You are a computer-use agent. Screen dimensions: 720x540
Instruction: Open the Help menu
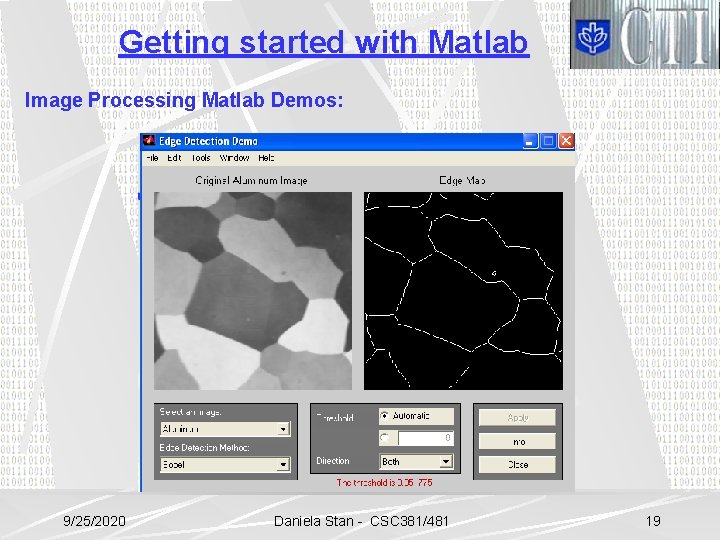coord(266,158)
